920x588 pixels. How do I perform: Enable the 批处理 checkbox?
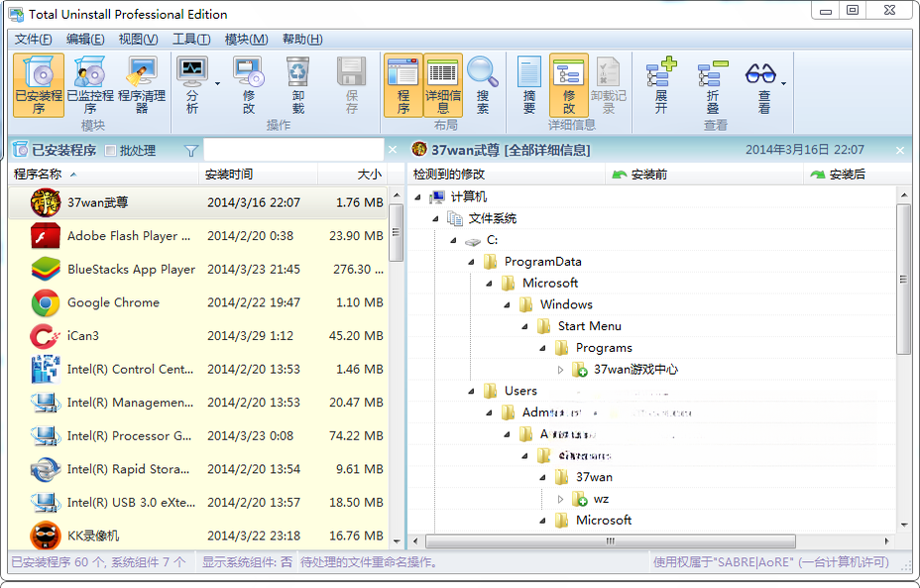[x=110, y=151]
